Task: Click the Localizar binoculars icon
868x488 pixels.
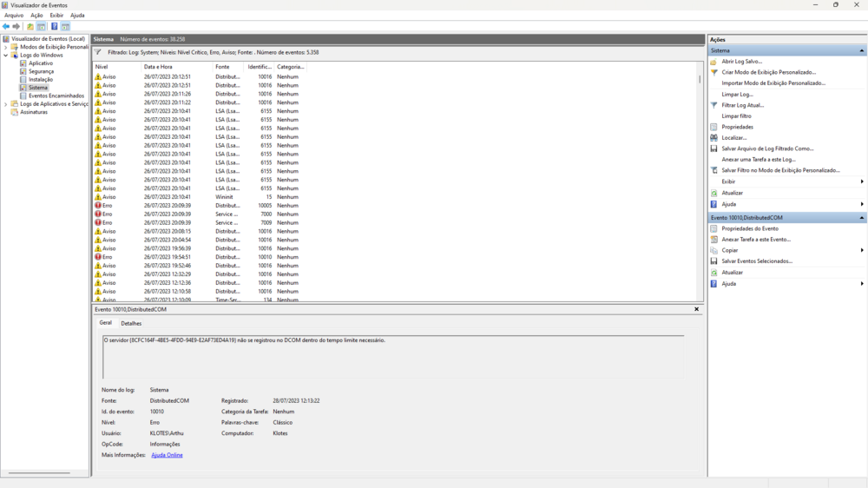Action: click(713, 138)
